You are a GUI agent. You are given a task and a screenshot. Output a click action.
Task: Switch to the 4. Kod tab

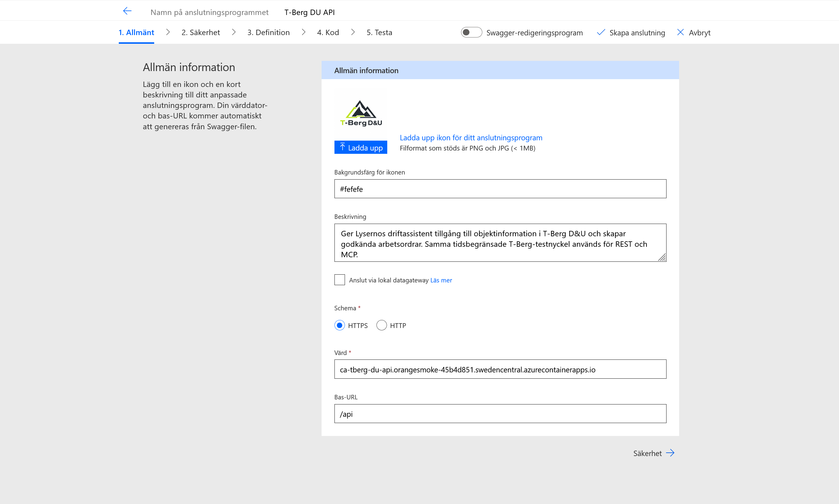328,32
